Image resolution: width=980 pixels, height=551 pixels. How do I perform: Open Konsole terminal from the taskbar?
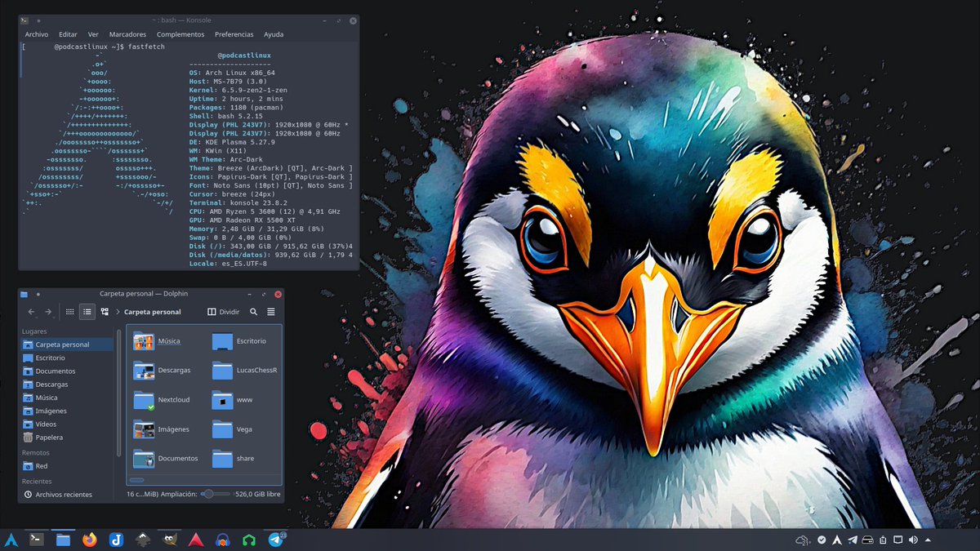[x=37, y=539]
